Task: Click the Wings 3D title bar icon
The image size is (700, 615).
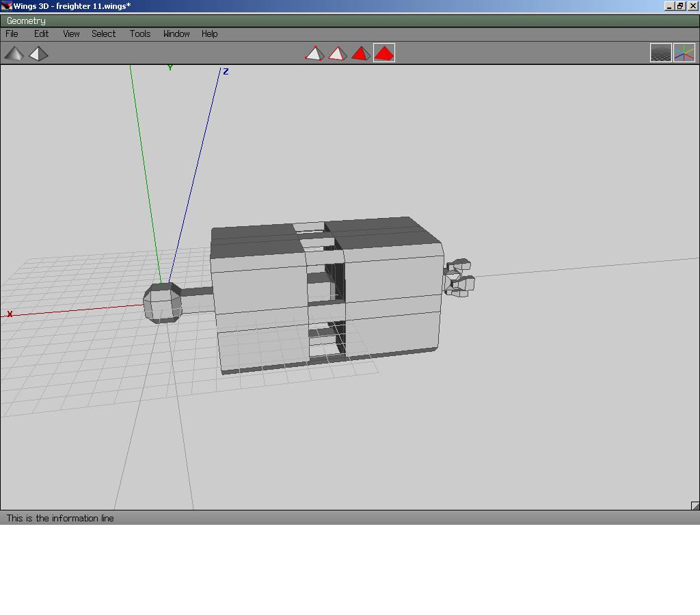Action: (7, 6)
